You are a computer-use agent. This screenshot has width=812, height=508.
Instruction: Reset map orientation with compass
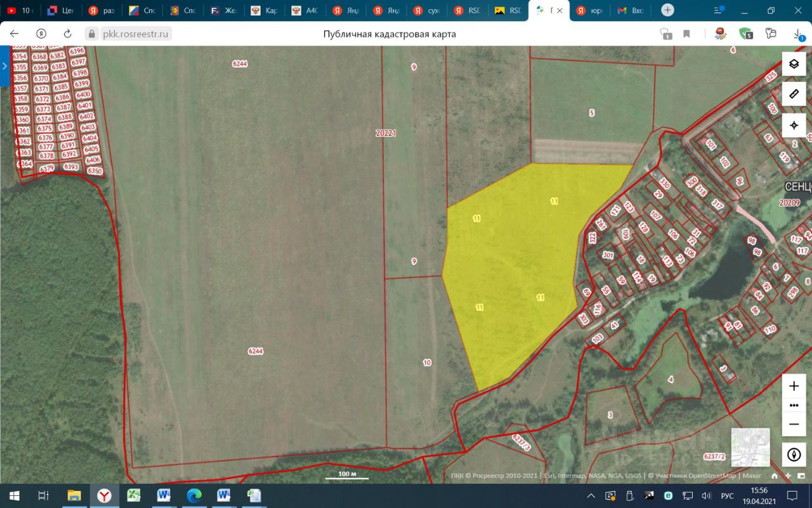[794, 455]
